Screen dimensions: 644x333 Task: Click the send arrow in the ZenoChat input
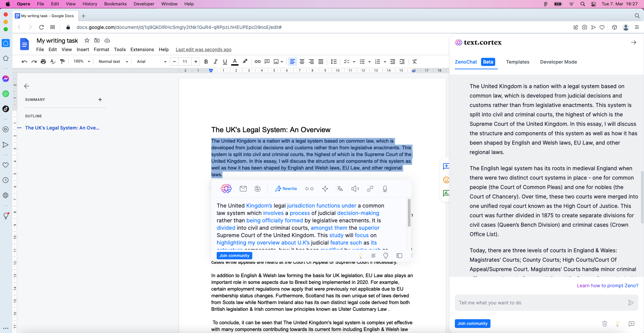631,303
